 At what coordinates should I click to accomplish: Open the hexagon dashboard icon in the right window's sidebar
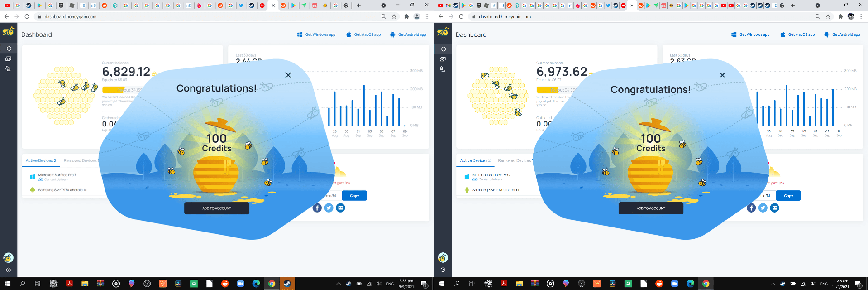tap(443, 49)
